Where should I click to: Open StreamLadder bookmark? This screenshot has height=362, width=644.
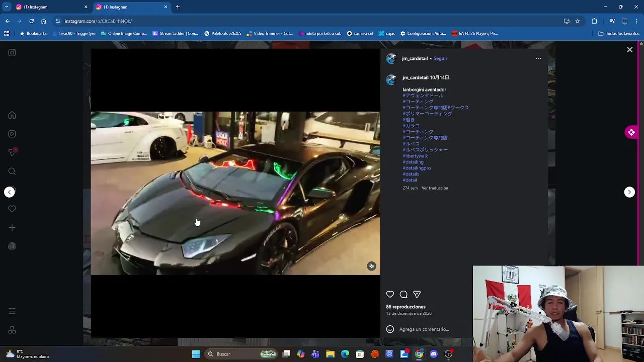pos(175,34)
